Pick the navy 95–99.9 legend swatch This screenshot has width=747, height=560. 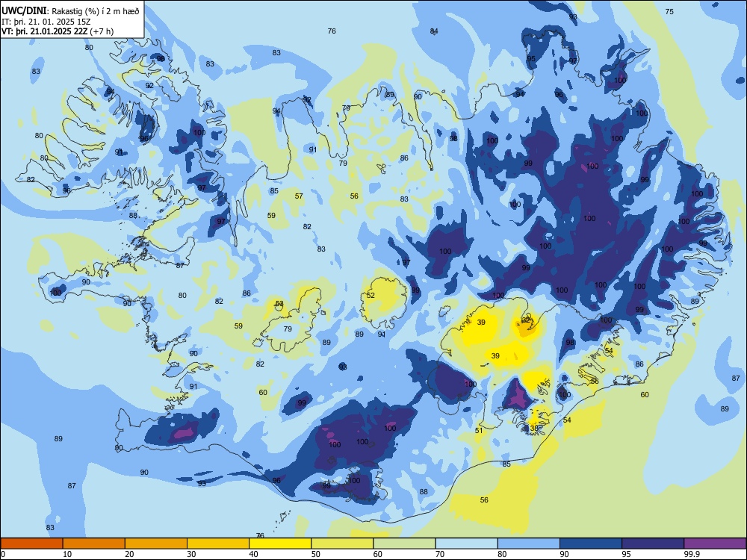click(x=653, y=544)
